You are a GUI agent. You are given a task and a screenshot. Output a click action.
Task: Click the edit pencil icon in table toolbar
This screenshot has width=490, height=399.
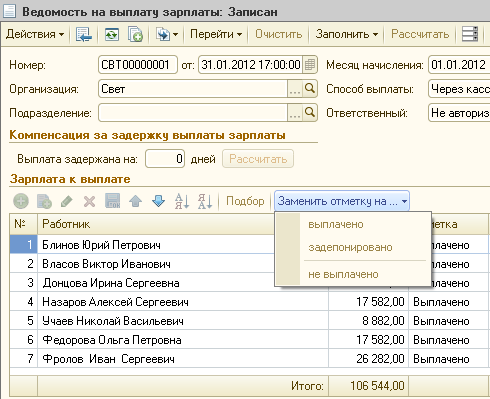pos(67,201)
